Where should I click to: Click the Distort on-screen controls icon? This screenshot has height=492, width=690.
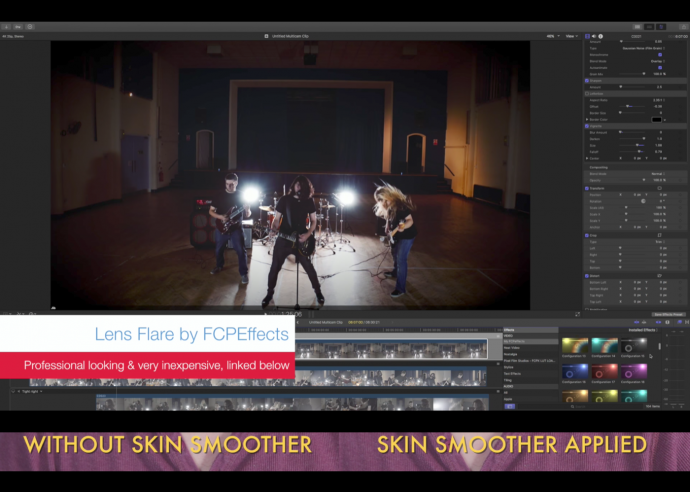point(659,276)
